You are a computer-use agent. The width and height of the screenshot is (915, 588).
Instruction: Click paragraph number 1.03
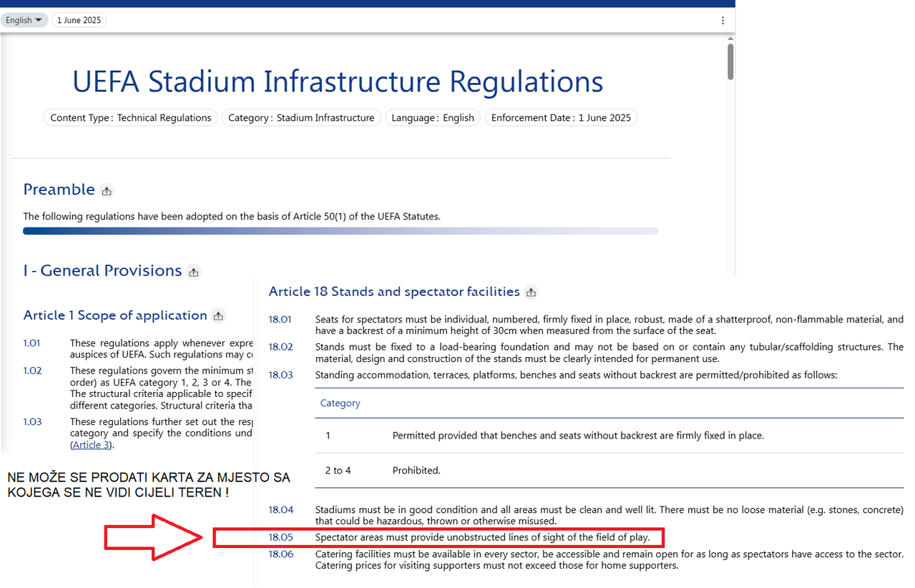tap(32, 422)
